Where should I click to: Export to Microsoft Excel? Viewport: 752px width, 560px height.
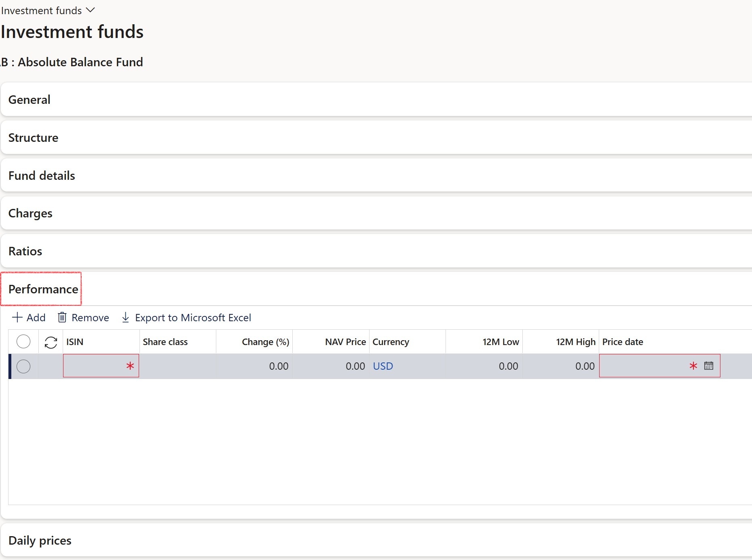(x=186, y=318)
